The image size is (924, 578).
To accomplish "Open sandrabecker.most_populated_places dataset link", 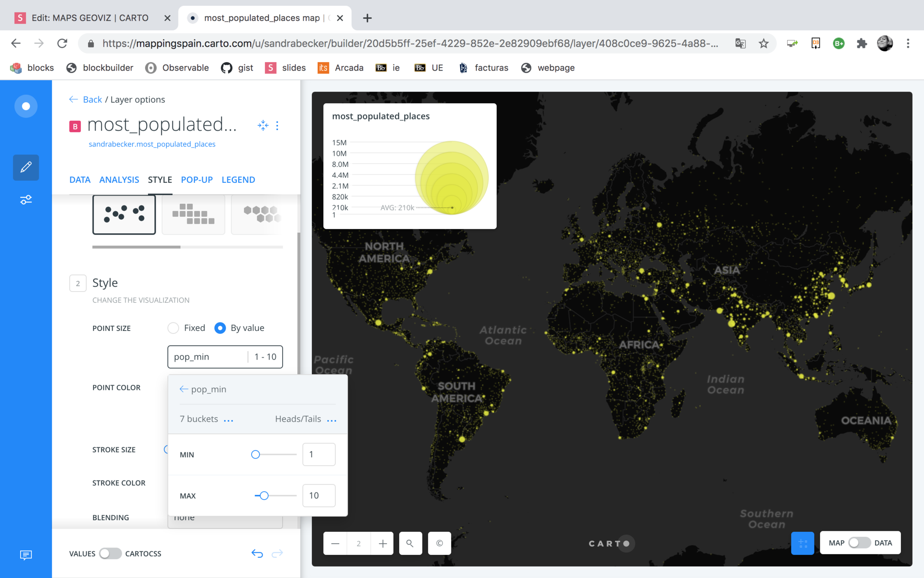I will (152, 144).
